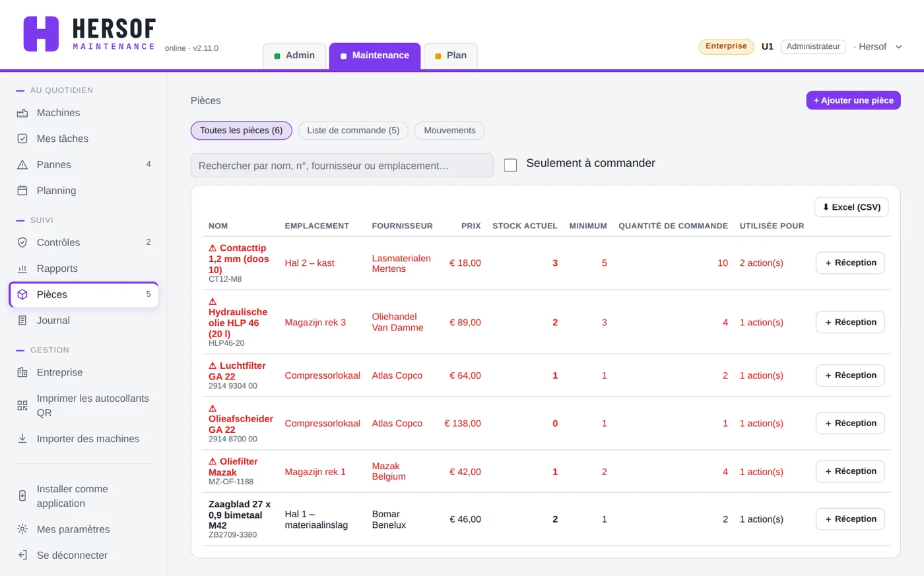This screenshot has height=576, width=924.
Task: Click Réception for Luchtfilter GA 22
Action: [x=850, y=375]
